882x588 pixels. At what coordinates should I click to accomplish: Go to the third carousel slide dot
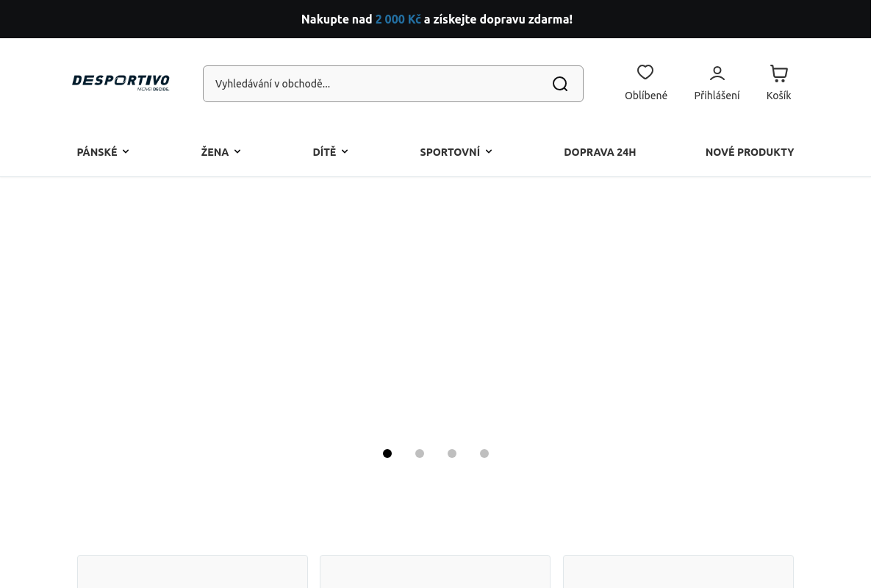452,453
